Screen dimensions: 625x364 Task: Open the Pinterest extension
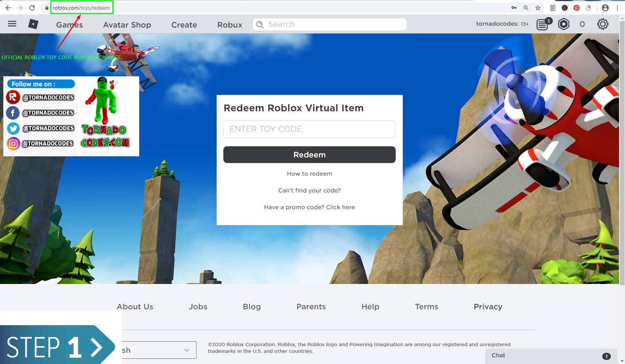click(x=577, y=7)
